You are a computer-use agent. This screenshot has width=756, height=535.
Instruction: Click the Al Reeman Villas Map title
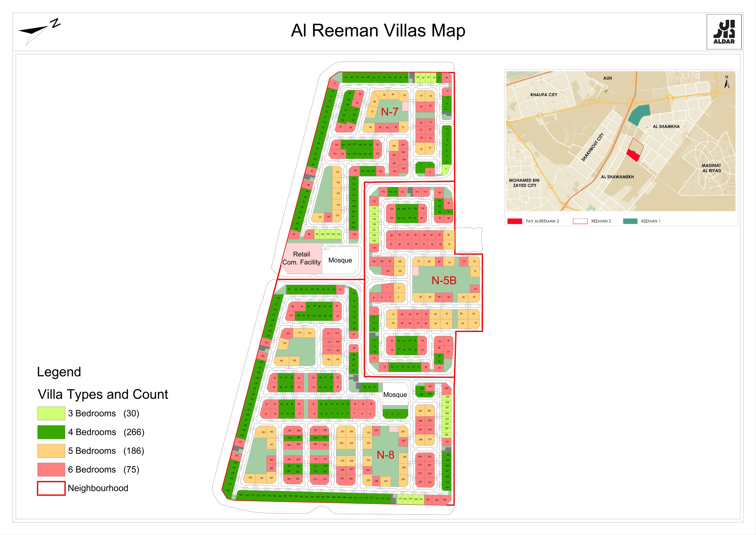378,31
